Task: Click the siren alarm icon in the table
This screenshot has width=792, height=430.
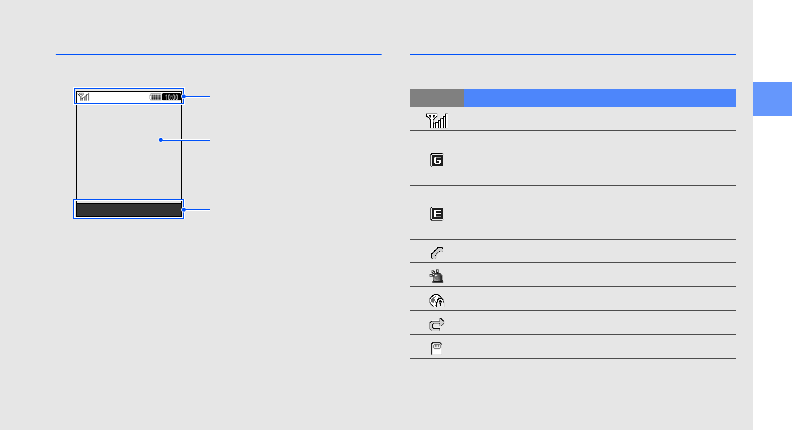Action: click(437, 276)
